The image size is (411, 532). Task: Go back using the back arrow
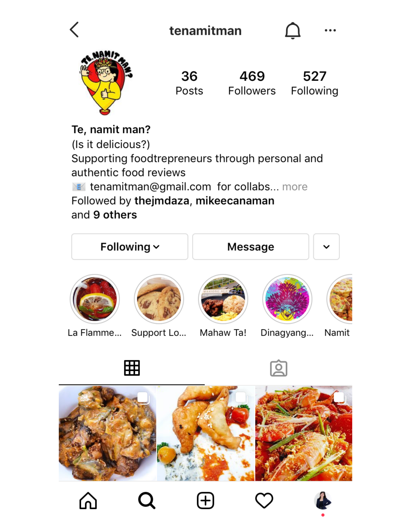pos(74,30)
